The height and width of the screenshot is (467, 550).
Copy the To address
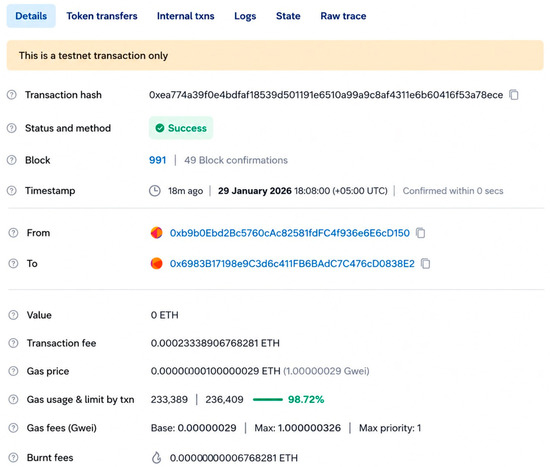coord(425,263)
